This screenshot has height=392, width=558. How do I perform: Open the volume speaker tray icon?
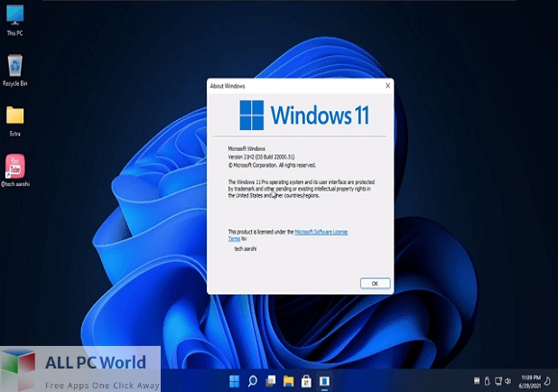tap(508, 381)
